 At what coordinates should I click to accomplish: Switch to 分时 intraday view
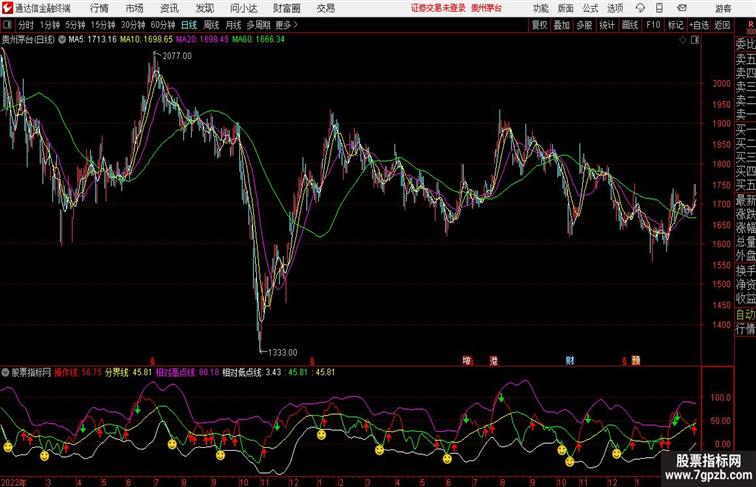[x=26, y=25]
